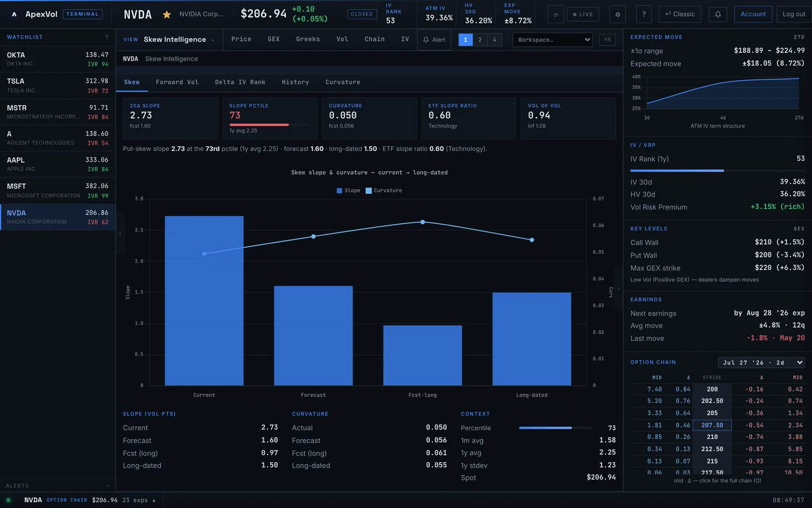Click the Long-dated bar in the chart
This screenshot has height=508, width=812.
pyautogui.click(x=532, y=339)
